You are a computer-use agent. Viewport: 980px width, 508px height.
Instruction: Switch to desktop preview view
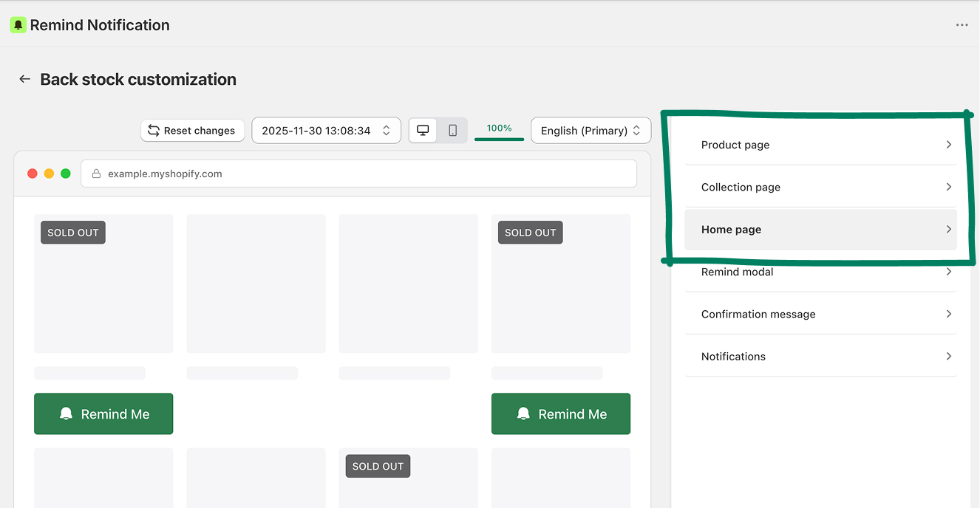(x=423, y=131)
